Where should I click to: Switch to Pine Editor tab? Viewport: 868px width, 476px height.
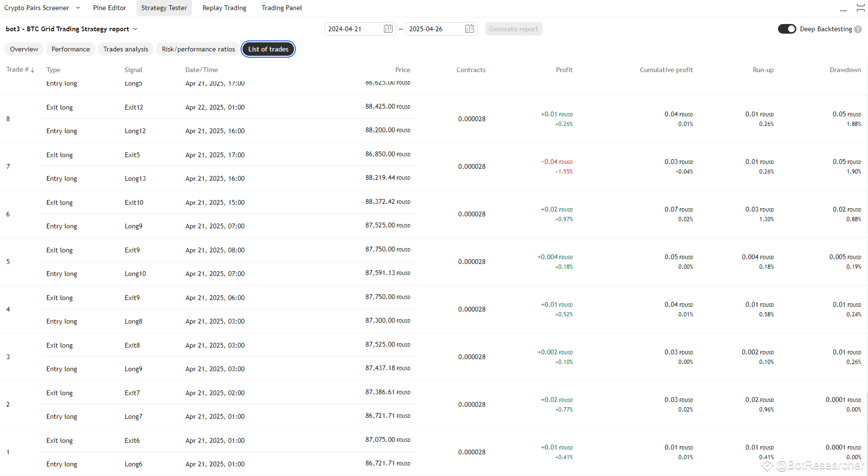coord(110,8)
